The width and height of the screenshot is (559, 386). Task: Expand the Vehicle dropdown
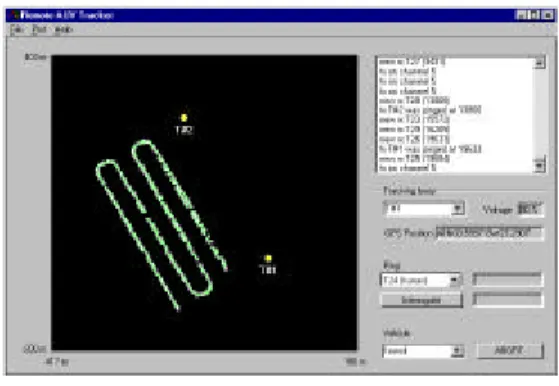pyautogui.click(x=457, y=351)
